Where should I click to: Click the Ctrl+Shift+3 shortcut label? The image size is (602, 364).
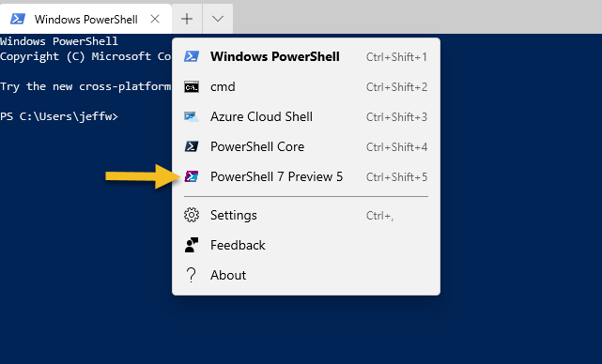(396, 117)
